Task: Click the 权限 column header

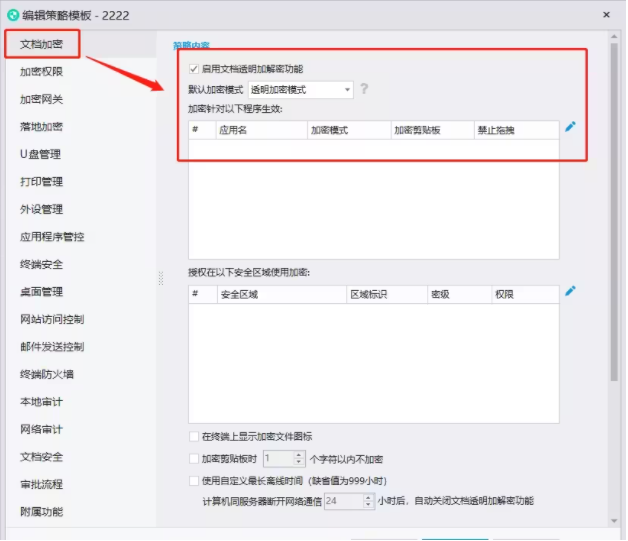Action: 525,295
